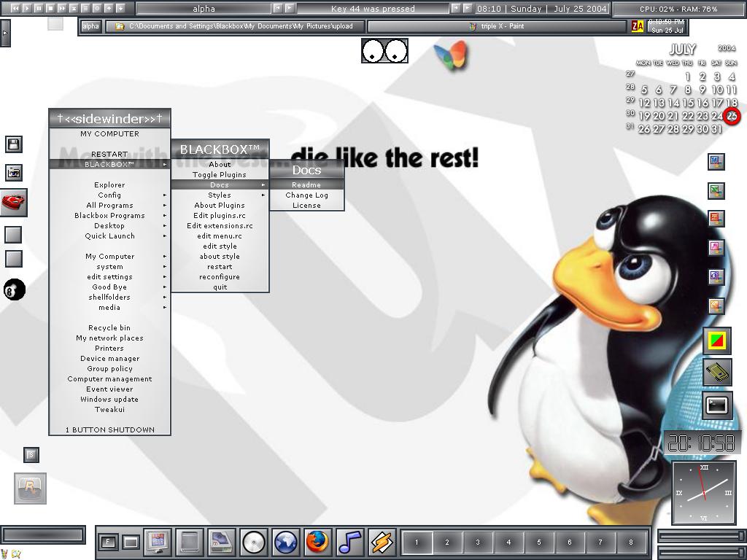Launch the green Excel shortcut icon
This screenshot has height=560, width=747.
(716, 191)
